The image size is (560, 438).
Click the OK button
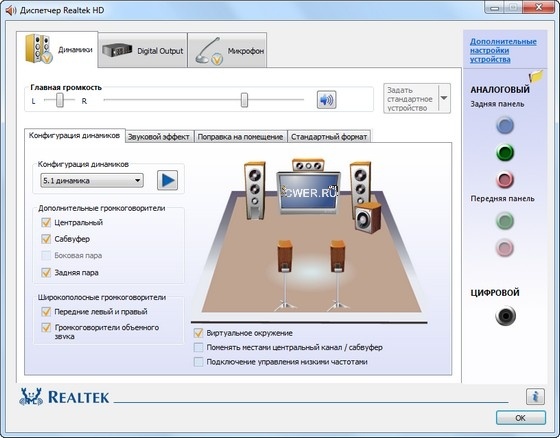[x=521, y=418]
